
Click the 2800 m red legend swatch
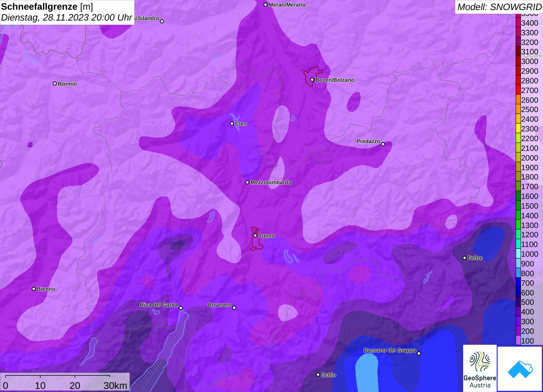click(x=518, y=81)
